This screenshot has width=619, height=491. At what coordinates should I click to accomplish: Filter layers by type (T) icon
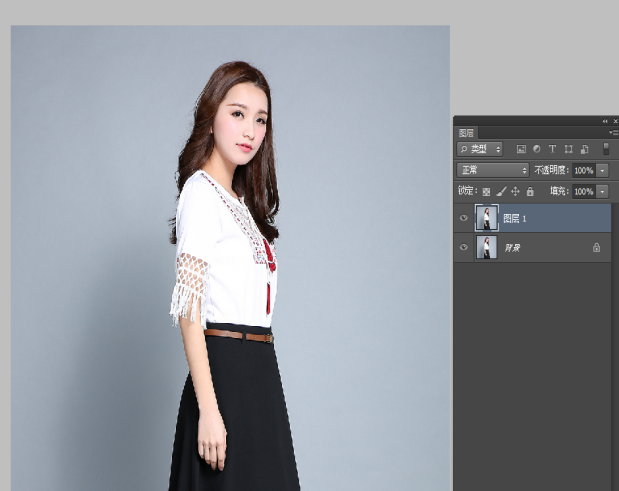coord(552,149)
